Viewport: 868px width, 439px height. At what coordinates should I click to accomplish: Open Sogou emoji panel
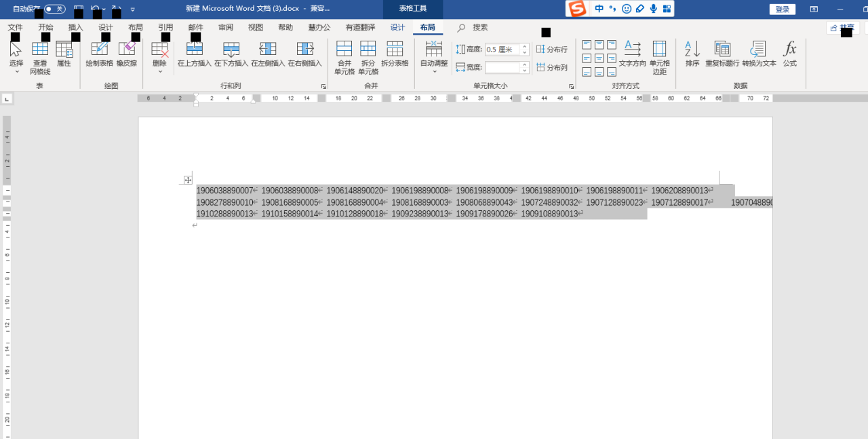click(626, 9)
